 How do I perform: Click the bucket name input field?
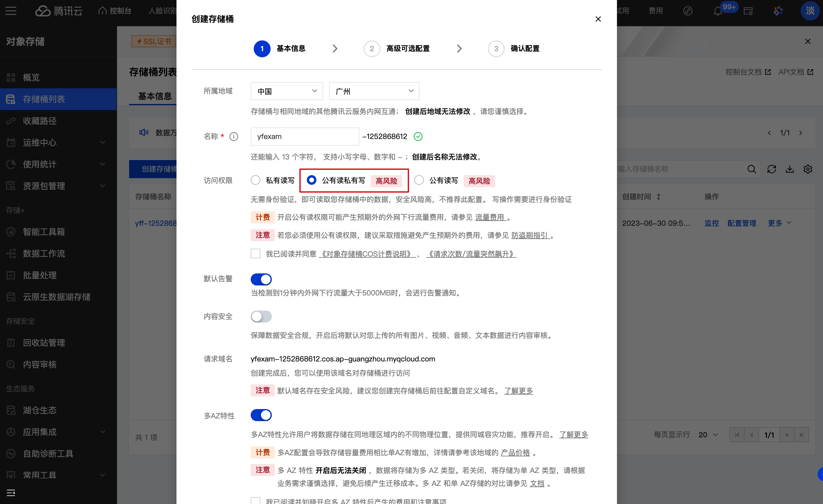(305, 137)
